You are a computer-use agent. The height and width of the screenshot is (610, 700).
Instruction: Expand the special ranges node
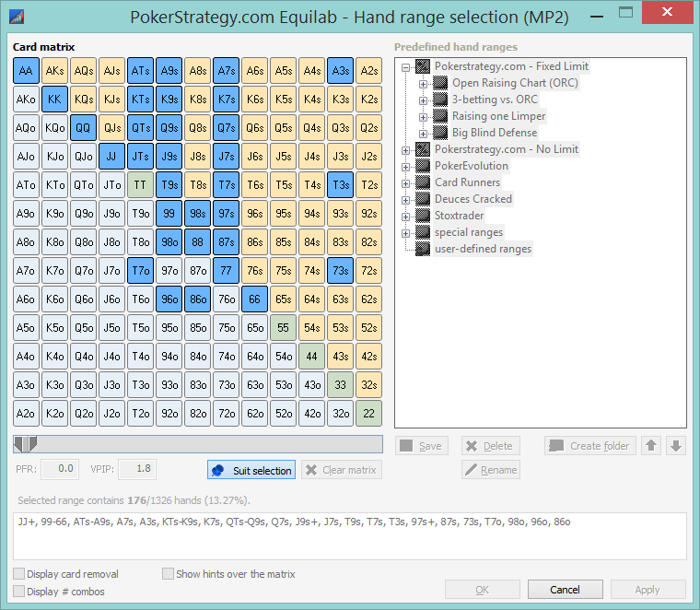405,233
